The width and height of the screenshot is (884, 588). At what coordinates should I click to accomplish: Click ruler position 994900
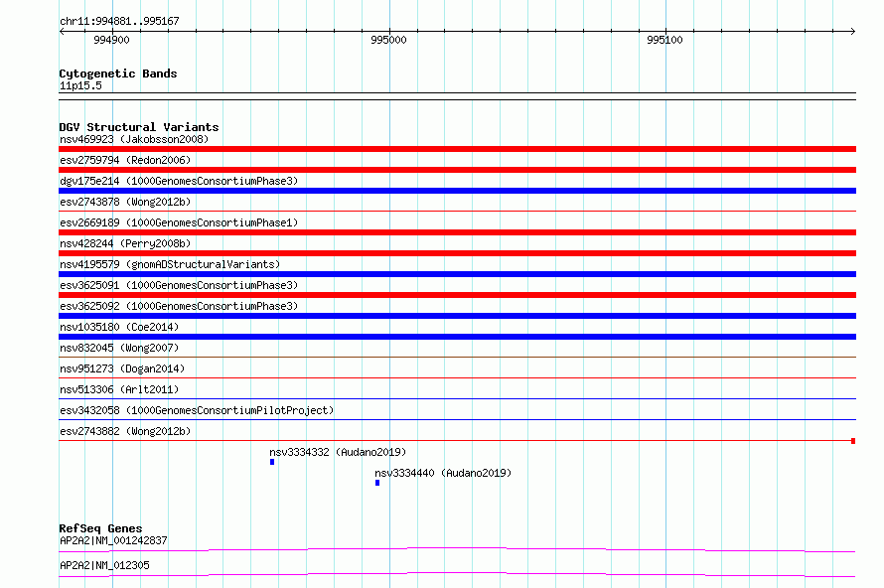click(111, 40)
